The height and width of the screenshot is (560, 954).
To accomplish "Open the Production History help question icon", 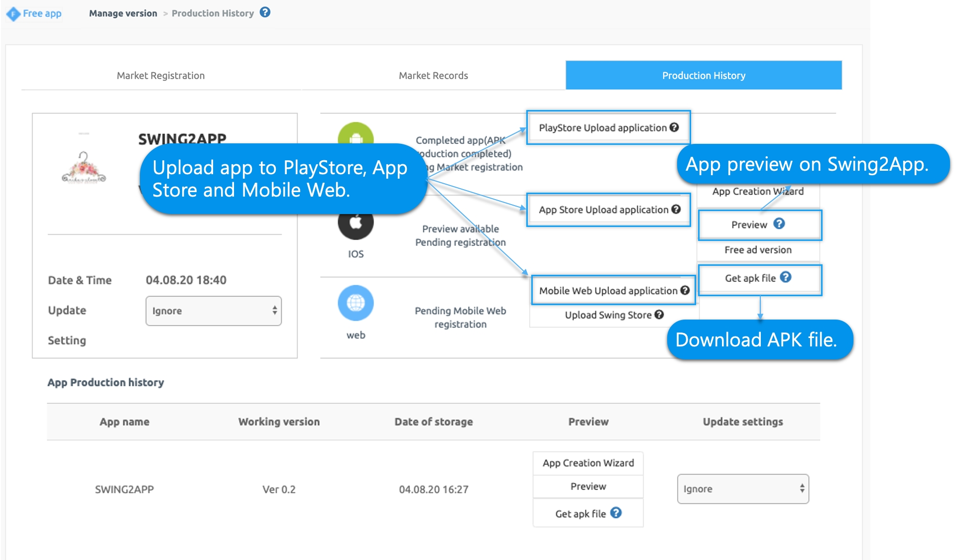I will click(x=265, y=12).
